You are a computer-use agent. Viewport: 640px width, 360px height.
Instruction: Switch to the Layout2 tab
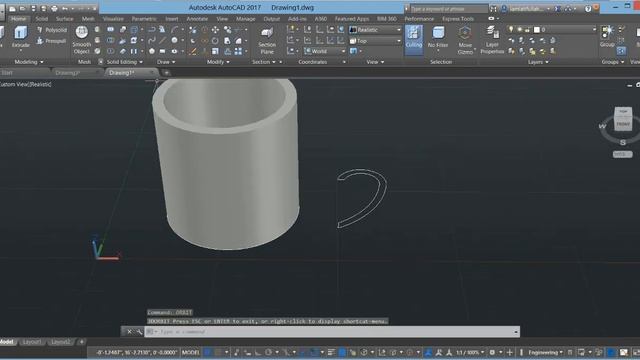[60, 342]
